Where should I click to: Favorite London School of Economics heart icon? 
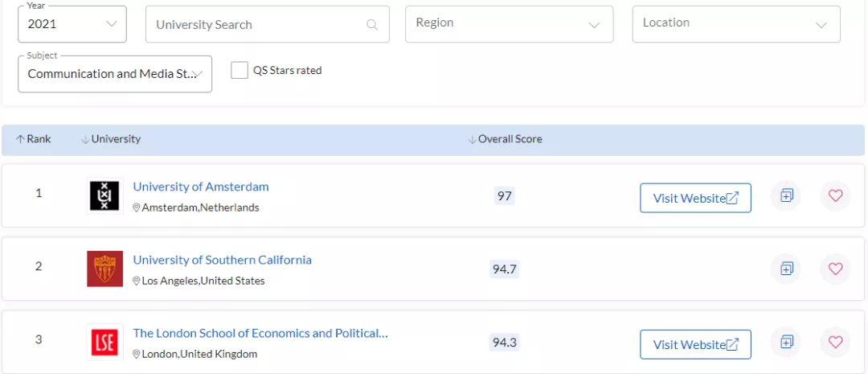pos(835,343)
